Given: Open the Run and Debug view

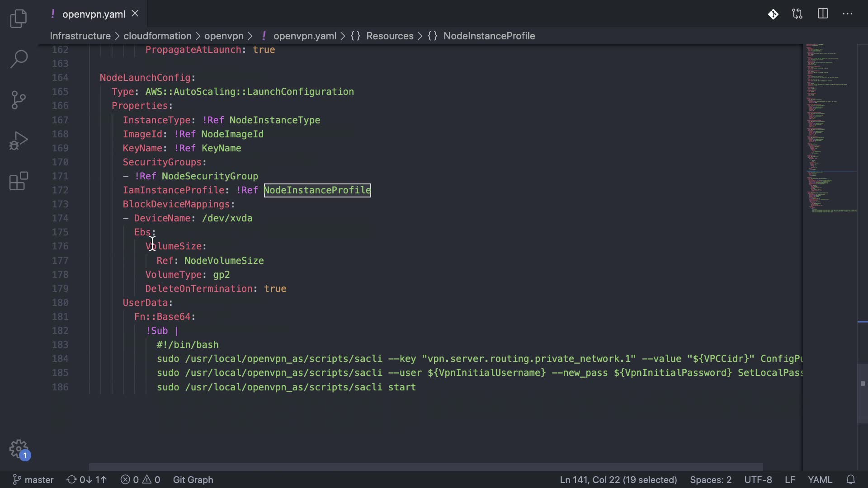Looking at the screenshot, I should point(19,141).
